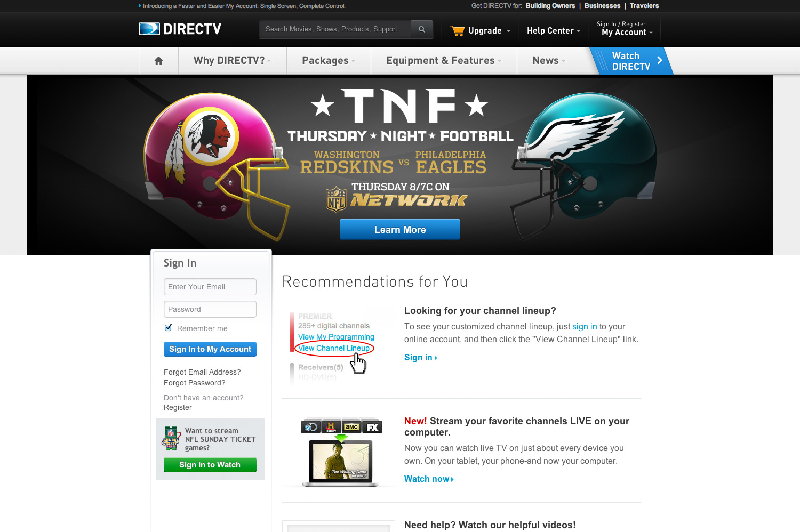Viewport: 800px width, 532px height.
Task: Open the Home icon tab
Action: click(x=158, y=60)
